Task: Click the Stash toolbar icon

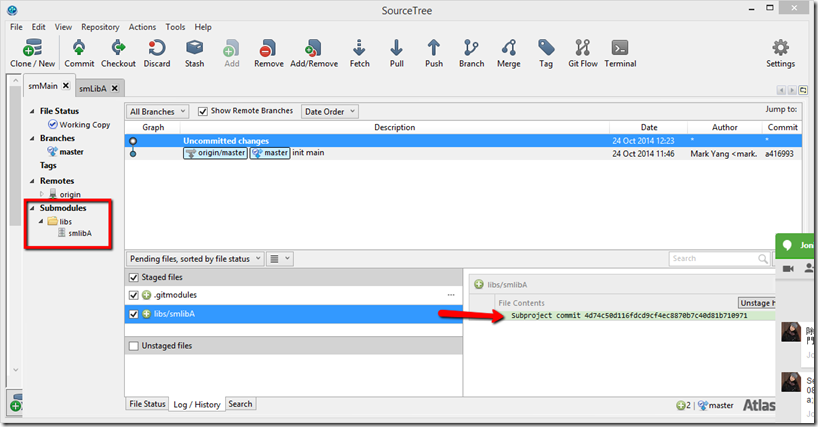Action: point(195,48)
